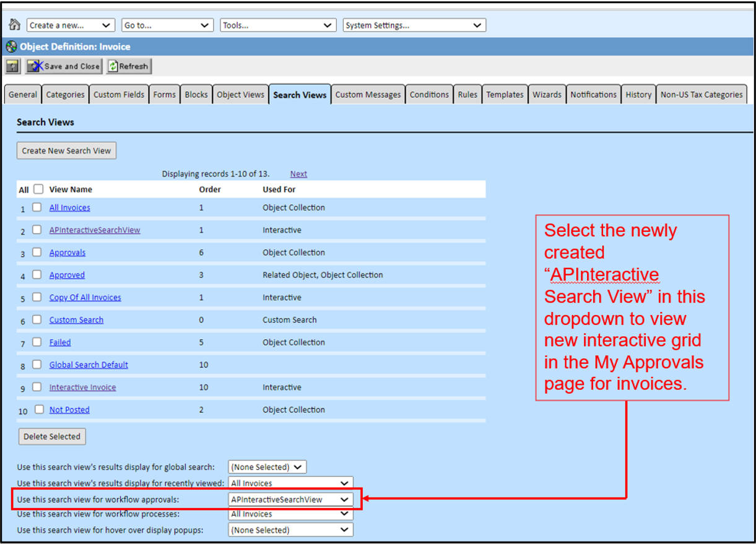Click 'Related Object, Object Collection' cell
Viewport: 756px width, 544px height.
pyautogui.click(x=323, y=275)
